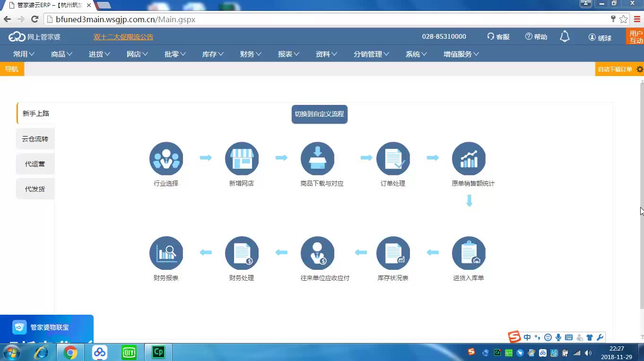
Task: Open the Captivate Cp taskbar icon
Action: [x=158, y=352]
